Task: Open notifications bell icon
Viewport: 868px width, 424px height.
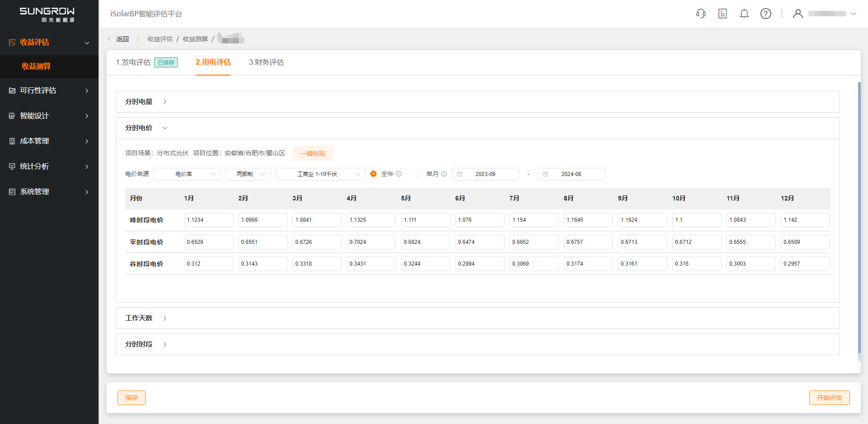Action: click(x=744, y=14)
